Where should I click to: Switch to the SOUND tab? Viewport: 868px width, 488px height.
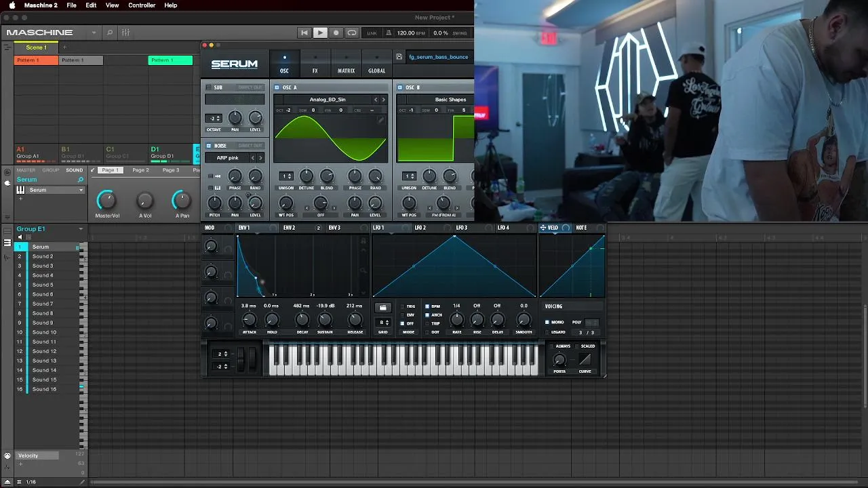tap(75, 170)
